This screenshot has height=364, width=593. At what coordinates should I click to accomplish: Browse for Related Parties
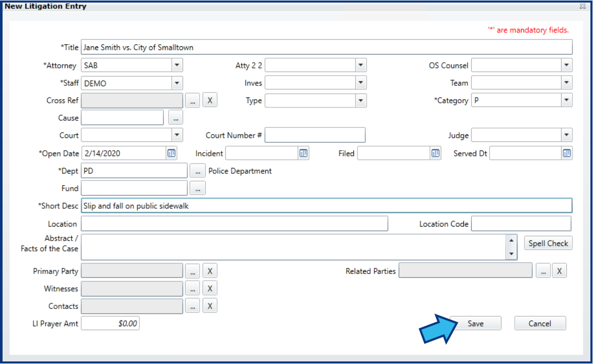(543, 271)
